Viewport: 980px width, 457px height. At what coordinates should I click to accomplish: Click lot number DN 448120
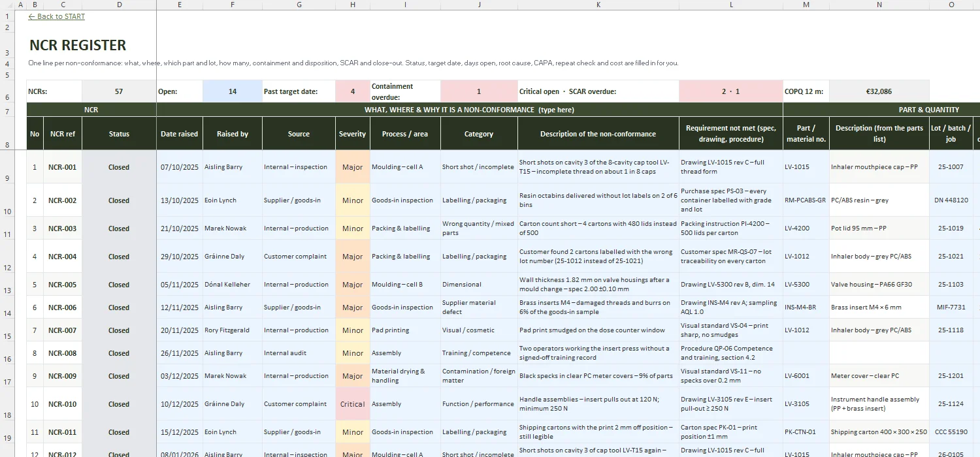point(951,200)
